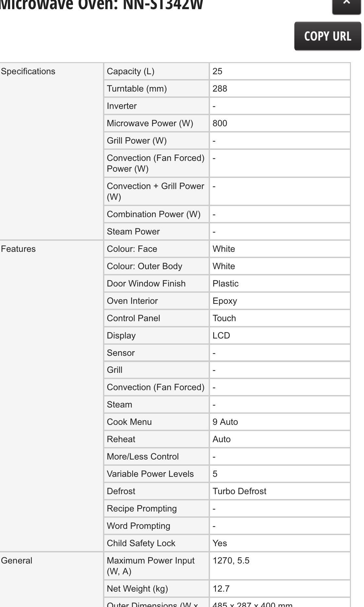Close the microwave specifications popup
The height and width of the screenshot is (607, 364).
tap(347, 4)
